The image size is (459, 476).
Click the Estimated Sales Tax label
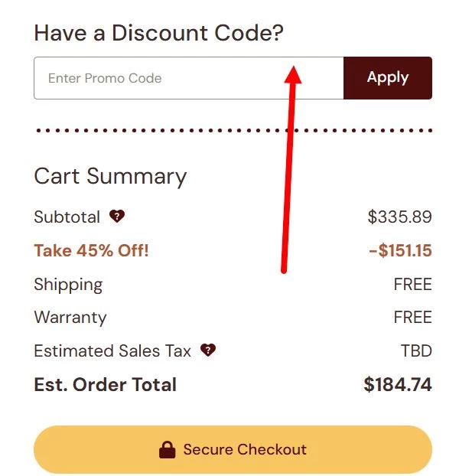112,351
